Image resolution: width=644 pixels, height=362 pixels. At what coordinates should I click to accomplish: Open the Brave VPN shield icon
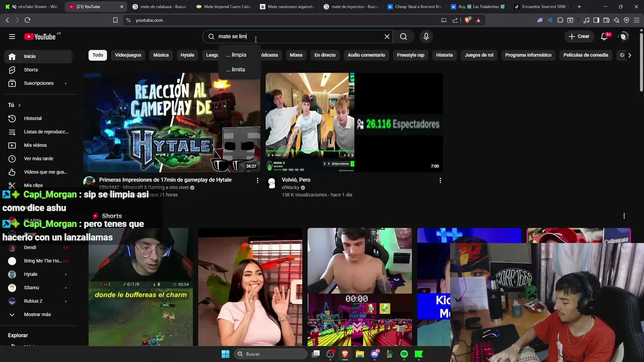[626, 20]
